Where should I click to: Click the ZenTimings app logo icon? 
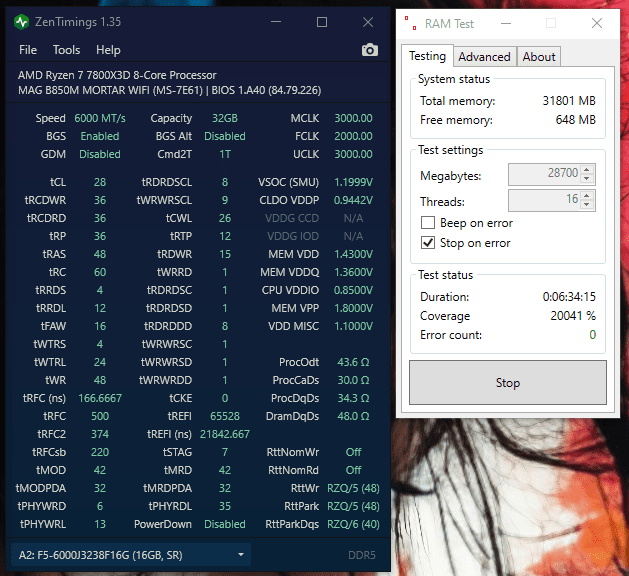[21, 22]
